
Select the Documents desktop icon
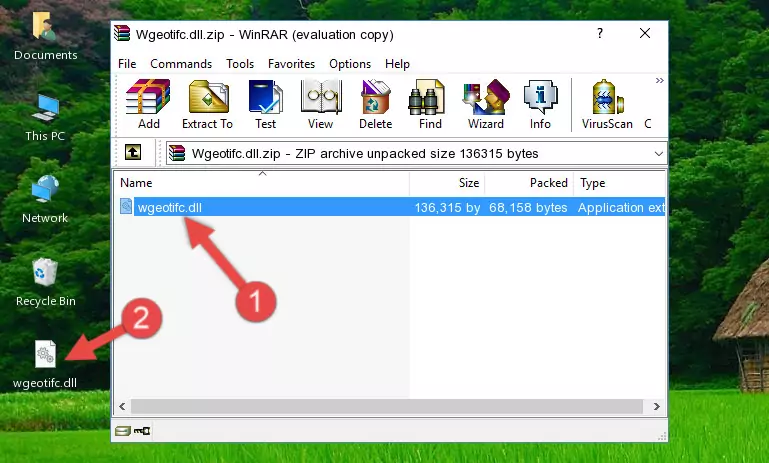(45, 37)
